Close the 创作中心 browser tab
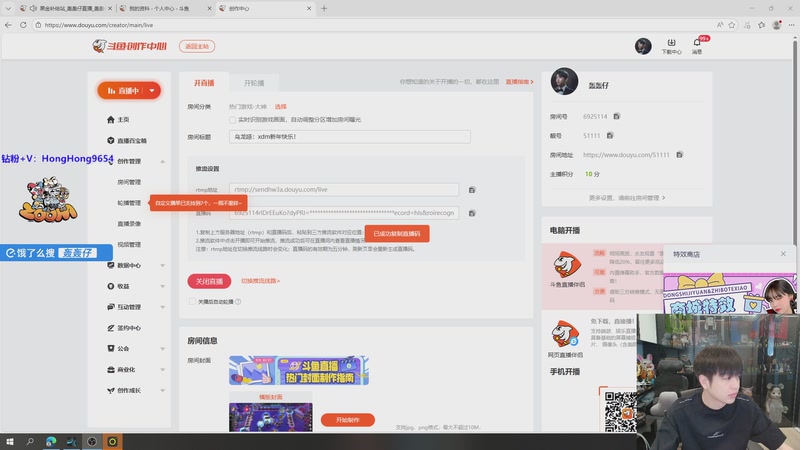 309,8
